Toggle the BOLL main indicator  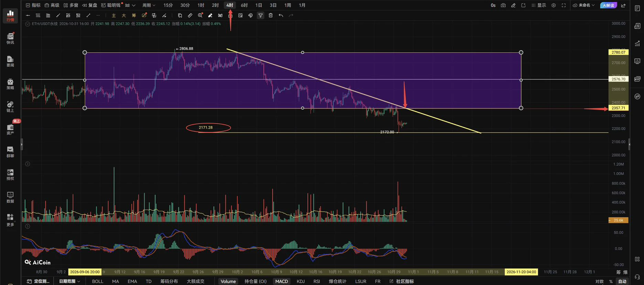point(98,281)
